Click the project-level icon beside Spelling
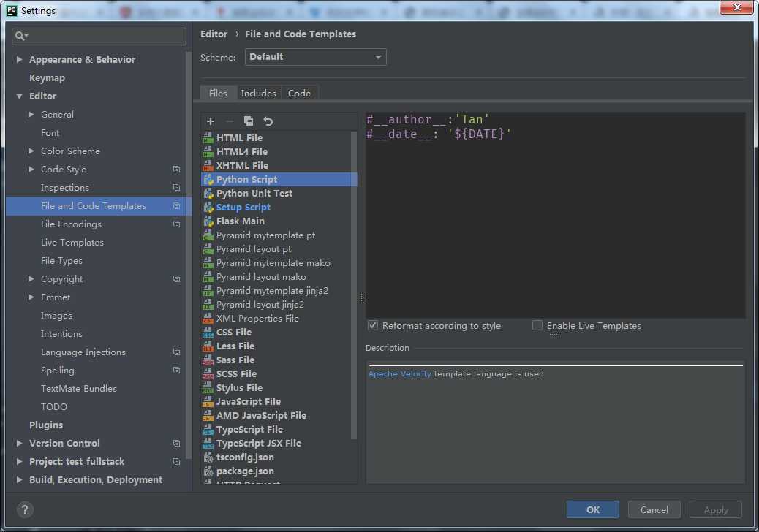The width and height of the screenshot is (759, 532). click(x=177, y=370)
